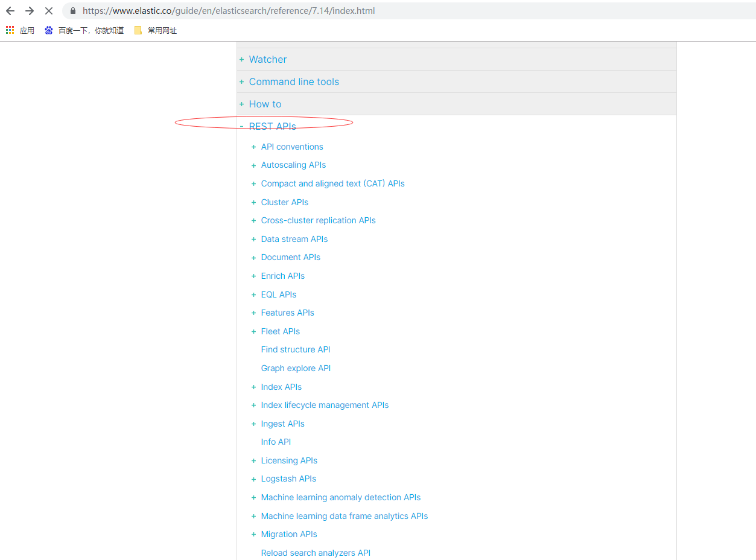Open 百度一下，你就知道 bookmark
Screen dimensions: 756x560
pyautogui.click(x=84, y=30)
